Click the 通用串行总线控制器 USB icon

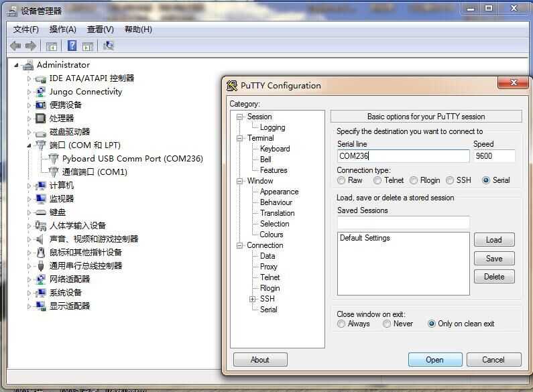[x=41, y=266]
